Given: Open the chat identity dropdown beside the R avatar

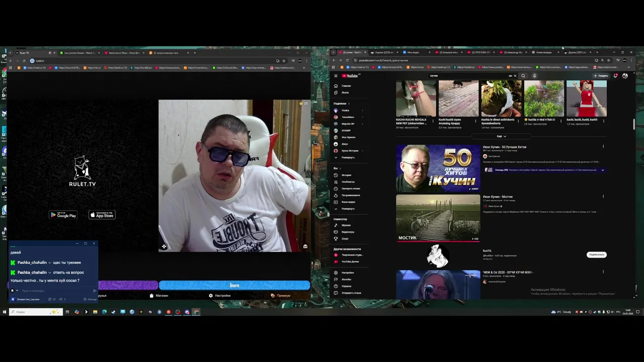Looking at the screenshot, I should [x=17, y=291].
